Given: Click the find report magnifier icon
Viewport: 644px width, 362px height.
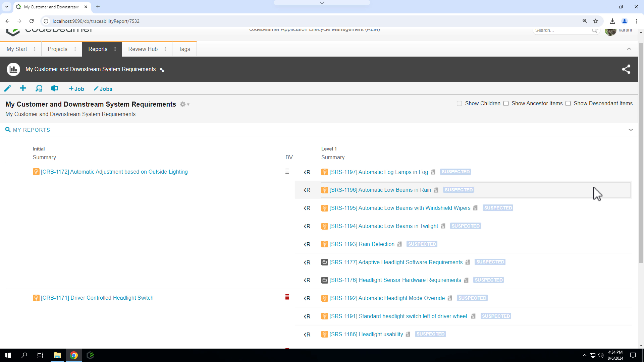Looking at the screenshot, I should pos(39,88).
